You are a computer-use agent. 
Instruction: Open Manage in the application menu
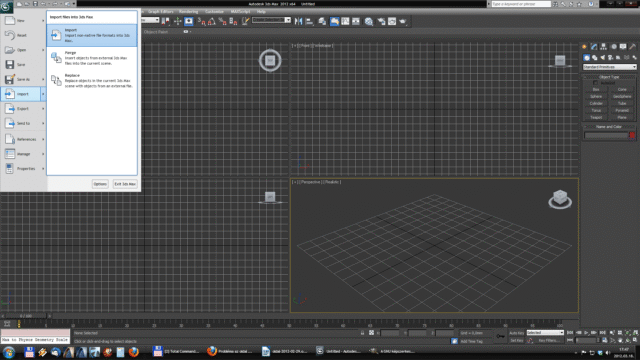click(x=23, y=154)
